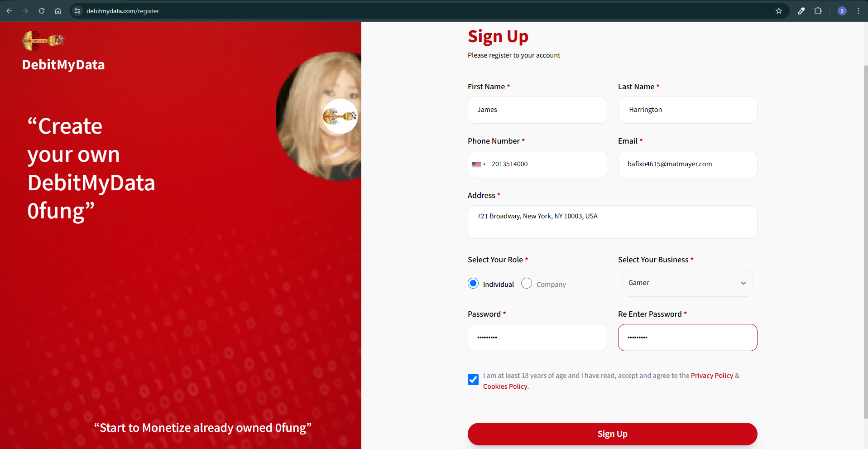Select the Company role radio button
Viewport: 868px width, 449px height.
pos(527,284)
